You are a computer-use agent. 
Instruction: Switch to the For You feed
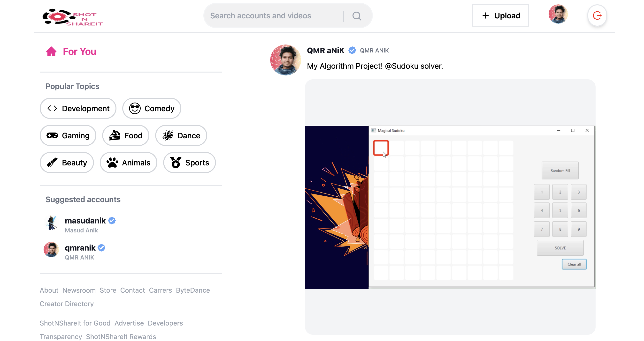click(79, 51)
